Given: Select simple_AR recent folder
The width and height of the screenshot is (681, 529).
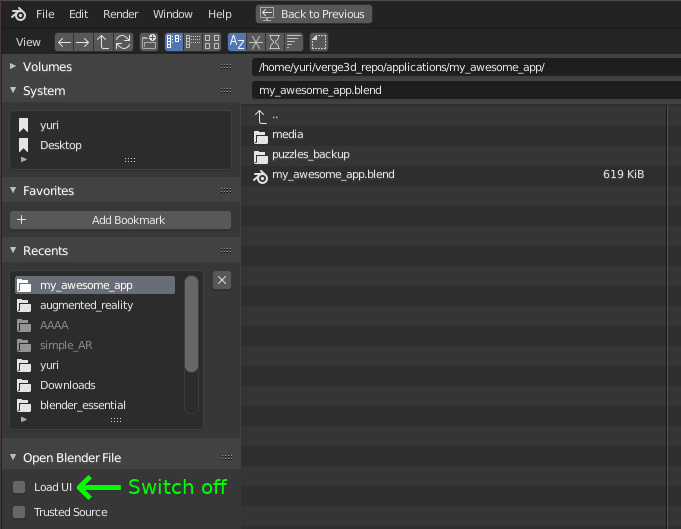Looking at the screenshot, I should (95, 345).
